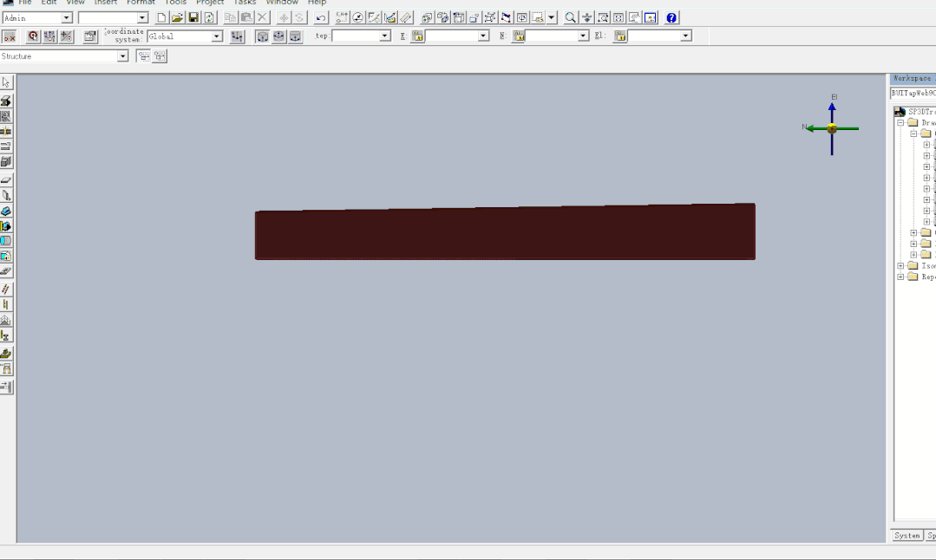The image size is (936, 560).
Task: Toggle the N coordinate lock
Action: [x=518, y=36]
